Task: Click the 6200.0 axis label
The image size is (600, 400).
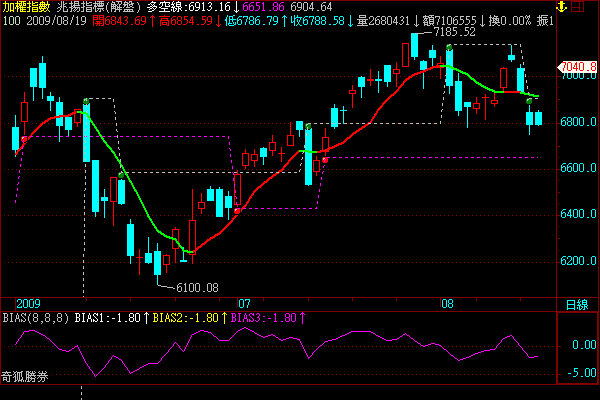Action: [x=578, y=261]
